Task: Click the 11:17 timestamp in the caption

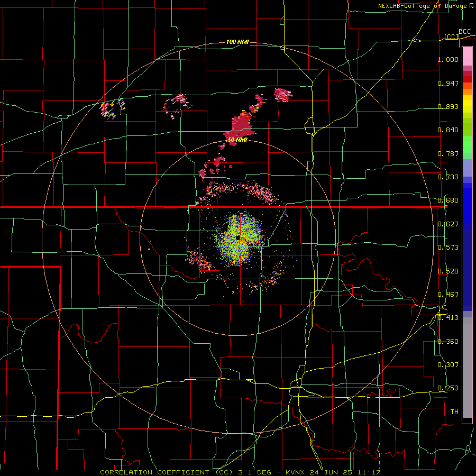Action: (x=370, y=472)
